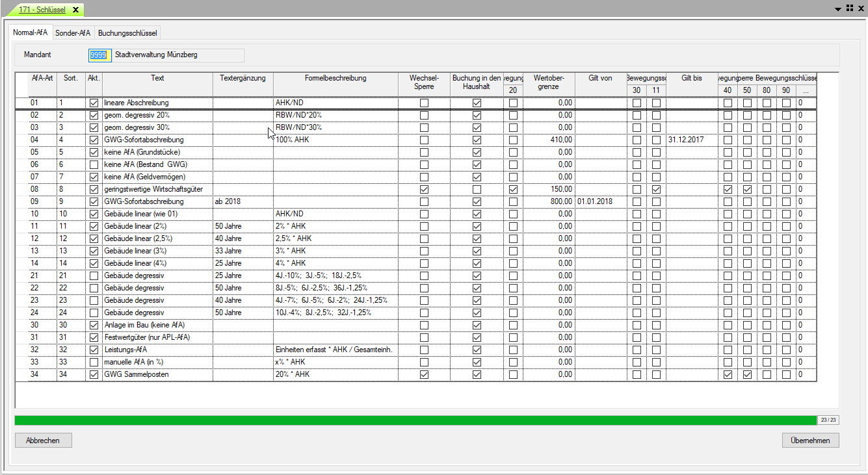
Task: Open the Buchungsschlüssel tab
Action: [127, 32]
